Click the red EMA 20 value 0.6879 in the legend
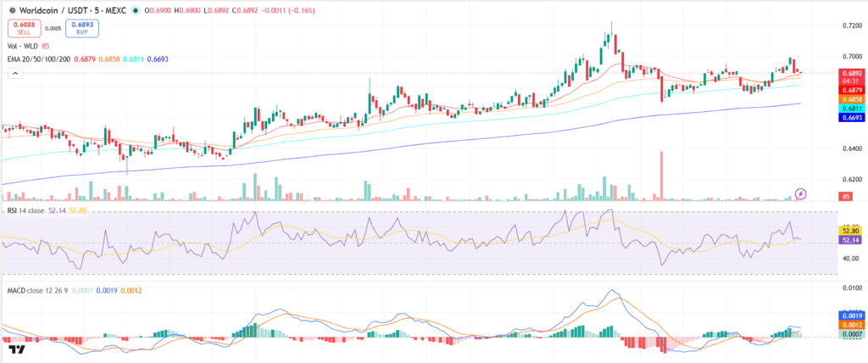Viewport: 868px width, 363px height. pyautogui.click(x=86, y=59)
